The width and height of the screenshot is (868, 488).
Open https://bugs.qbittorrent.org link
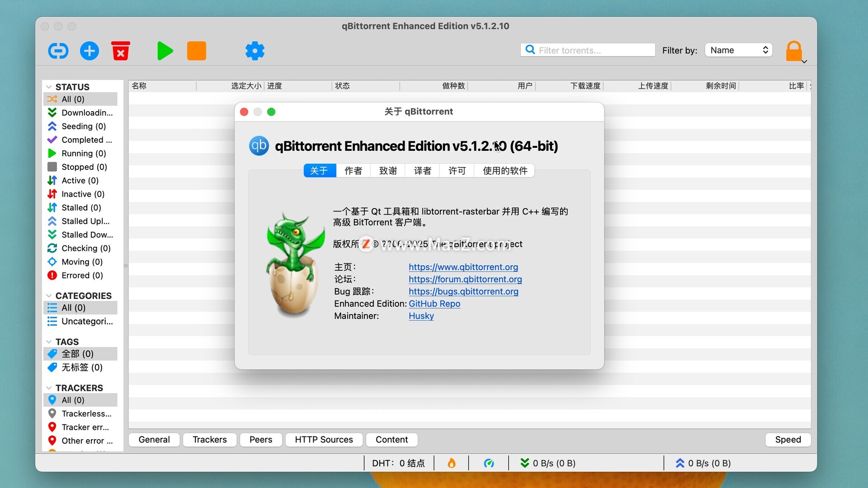click(463, 291)
